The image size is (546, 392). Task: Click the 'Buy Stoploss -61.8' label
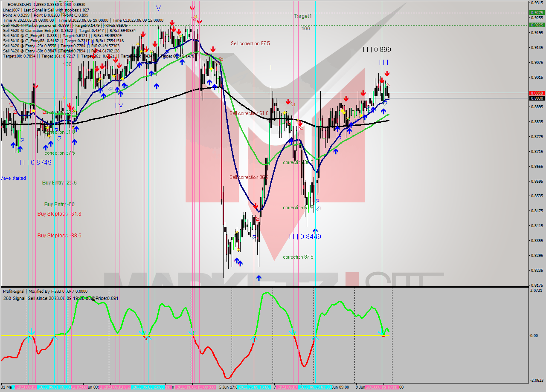(x=59, y=214)
